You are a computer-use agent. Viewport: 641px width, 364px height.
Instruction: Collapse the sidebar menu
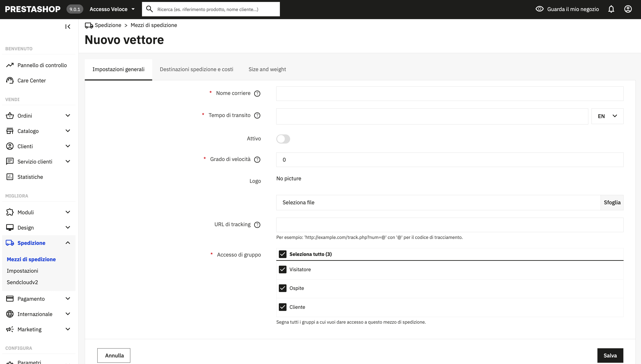[68, 27]
